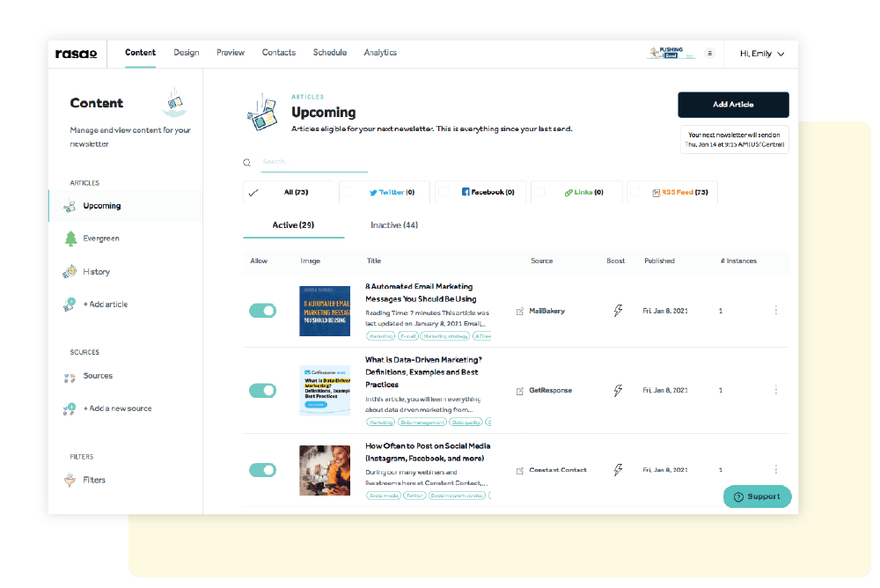Open more options for Constant Contact article row

click(x=776, y=469)
